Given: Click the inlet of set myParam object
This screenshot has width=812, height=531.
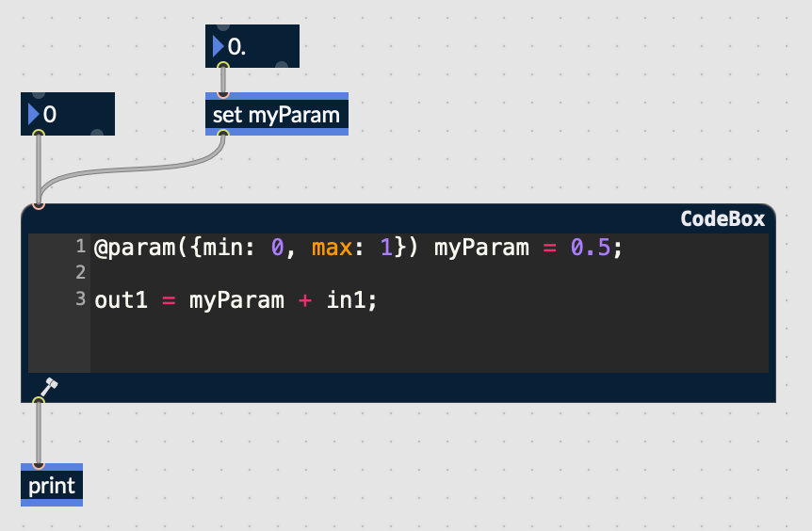Looking at the screenshot, I should coord(223,94).
